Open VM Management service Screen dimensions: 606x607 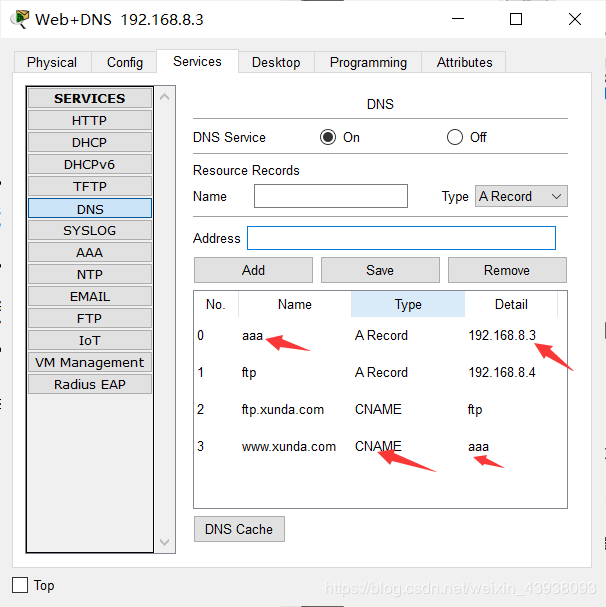pos(89,363)
